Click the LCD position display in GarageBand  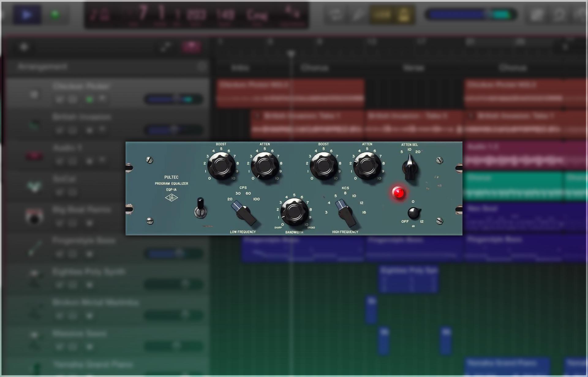[196, 15]
